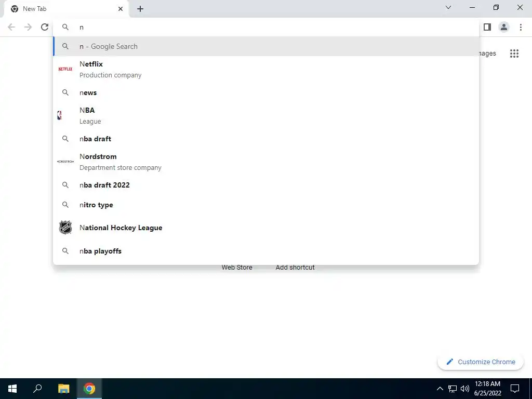Click the browser back arrow
This screenshot has height=399, width=532.
tap(11, 27)
